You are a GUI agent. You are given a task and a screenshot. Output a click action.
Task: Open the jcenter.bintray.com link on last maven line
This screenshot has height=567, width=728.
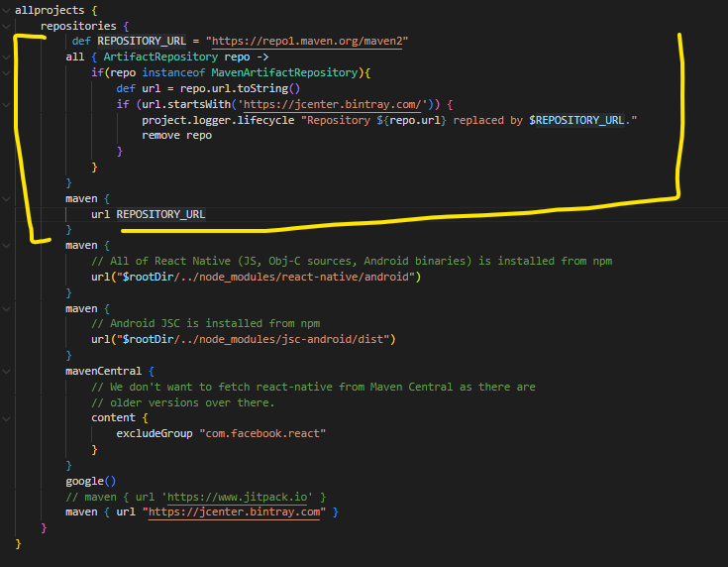tap(234, 512)
